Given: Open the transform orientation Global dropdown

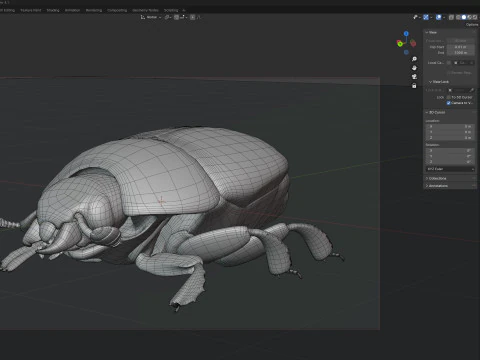Looking at the screenshot, I should (x=151, y=17).
